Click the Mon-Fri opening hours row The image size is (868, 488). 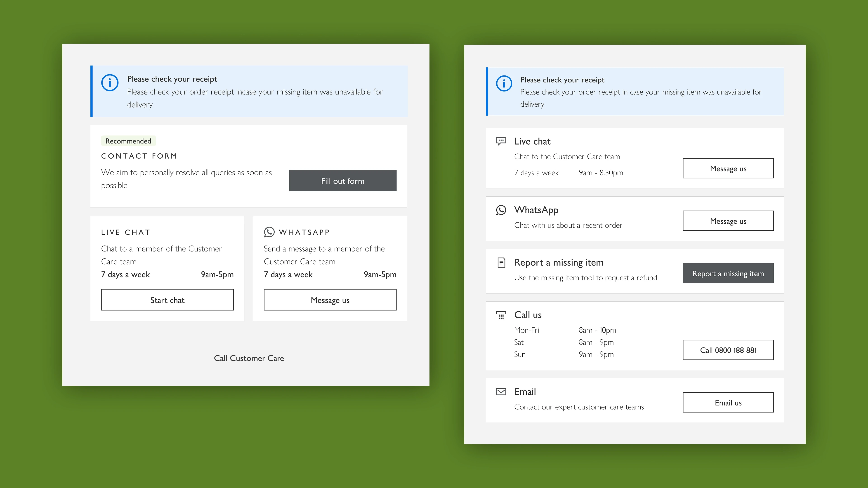tap(565, 330)
